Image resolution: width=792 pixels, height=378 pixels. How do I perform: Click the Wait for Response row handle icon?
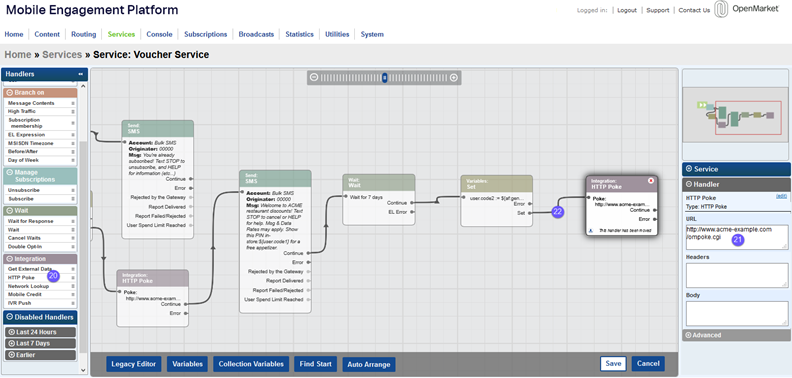[73, 221]
